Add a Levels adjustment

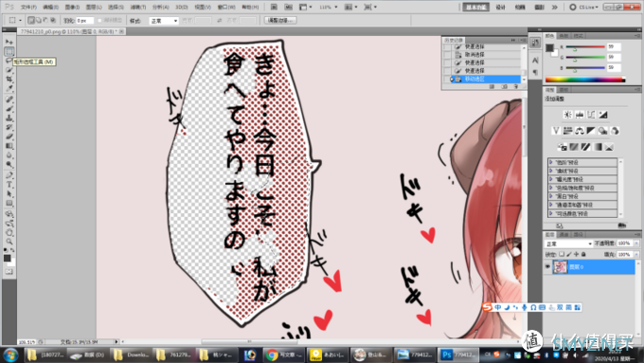(x=580, y=115)
